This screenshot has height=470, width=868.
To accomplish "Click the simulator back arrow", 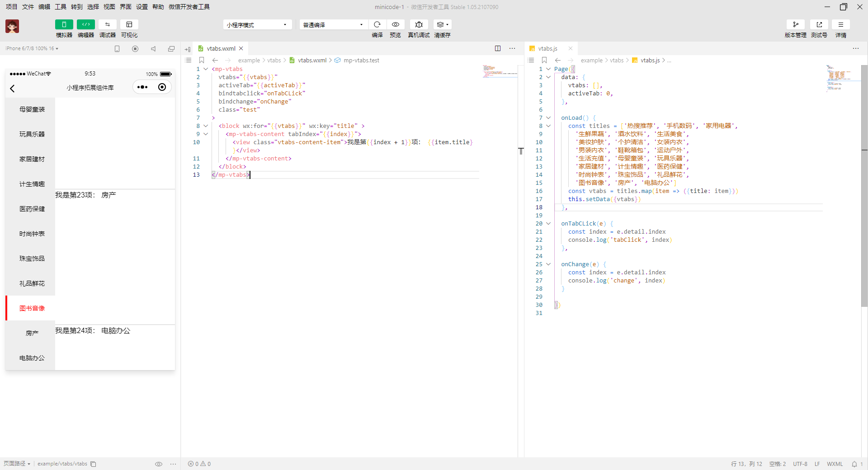I will click(13, 88).
